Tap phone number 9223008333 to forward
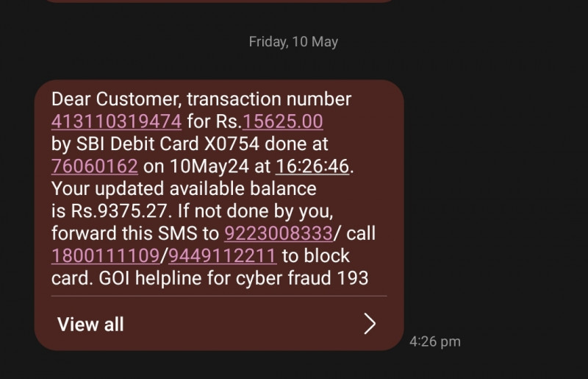Image resolution: width=588 pixels, height=379 pixels. pos(279,234)
